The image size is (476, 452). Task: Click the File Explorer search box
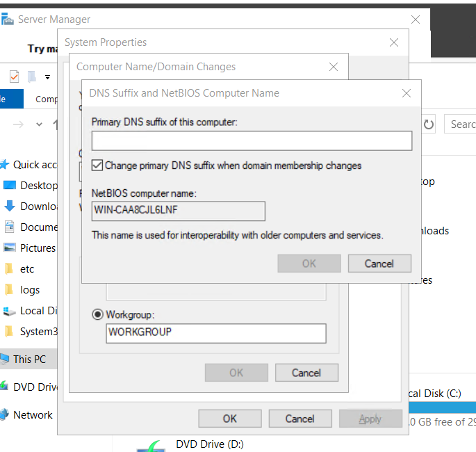click(x=460, y=124)
